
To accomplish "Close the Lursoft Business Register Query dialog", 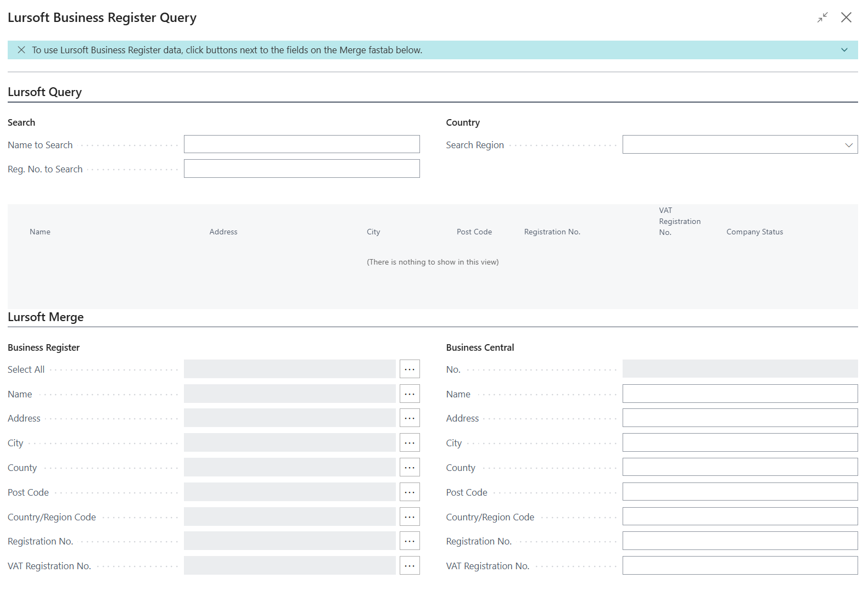I will pyautogui.click(x=847, y=18).
